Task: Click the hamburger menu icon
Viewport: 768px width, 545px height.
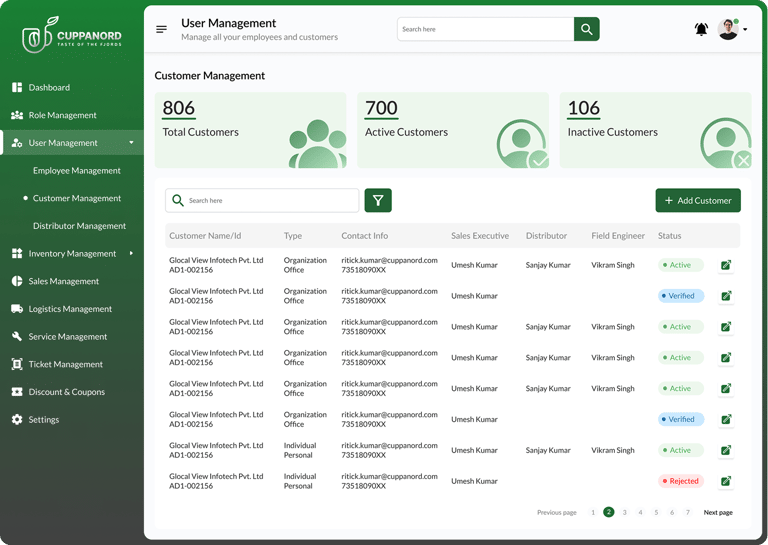Action: (161, 29)
